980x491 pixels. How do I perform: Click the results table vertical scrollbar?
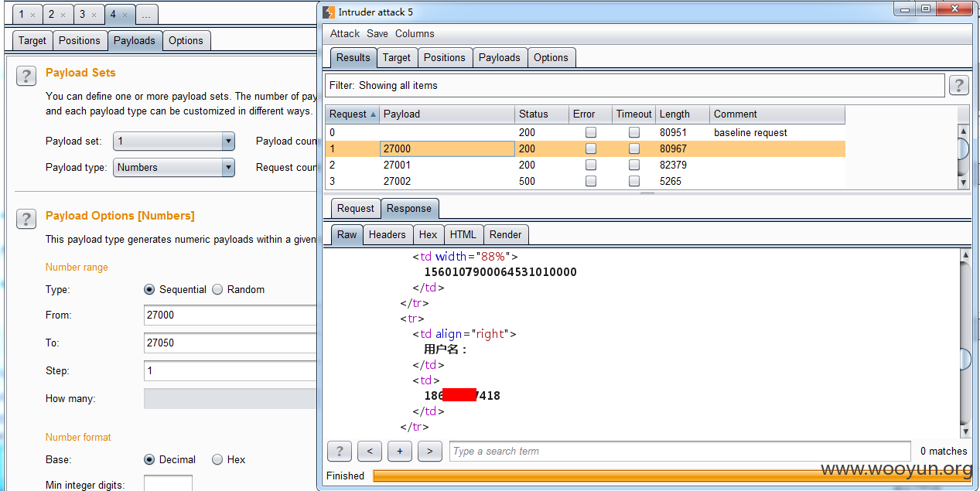tap(964, 157)
